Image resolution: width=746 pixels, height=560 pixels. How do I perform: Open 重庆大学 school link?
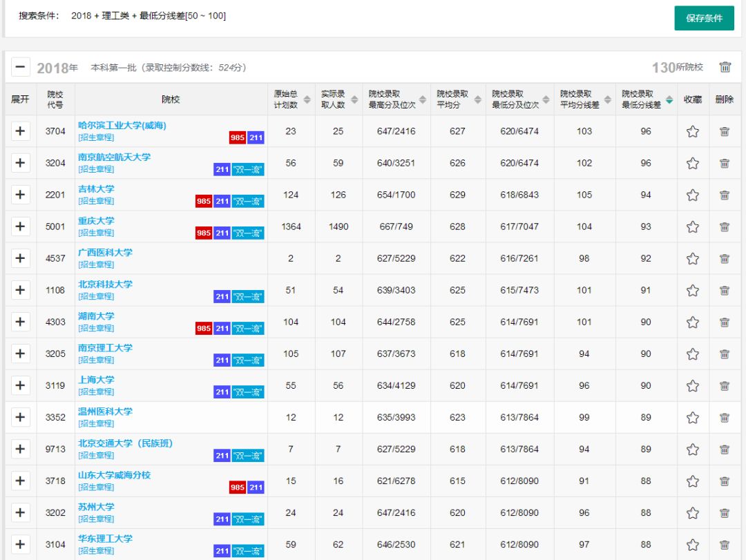pyautogui.click(x=96, y=221)
